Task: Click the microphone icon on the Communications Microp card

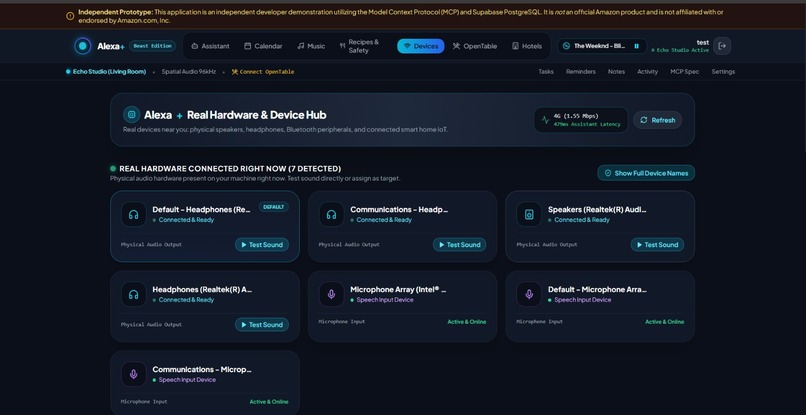Action: [x=134, y=374]
